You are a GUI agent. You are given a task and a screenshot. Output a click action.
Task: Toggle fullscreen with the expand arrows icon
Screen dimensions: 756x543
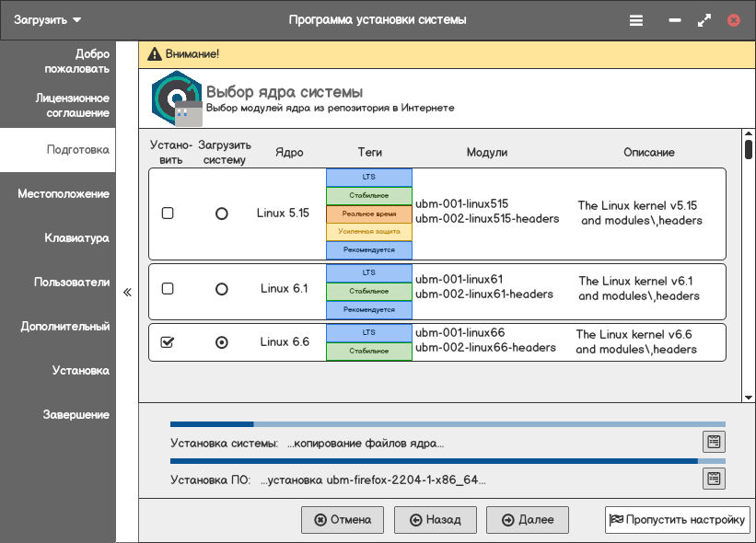[x=704, y=19]
